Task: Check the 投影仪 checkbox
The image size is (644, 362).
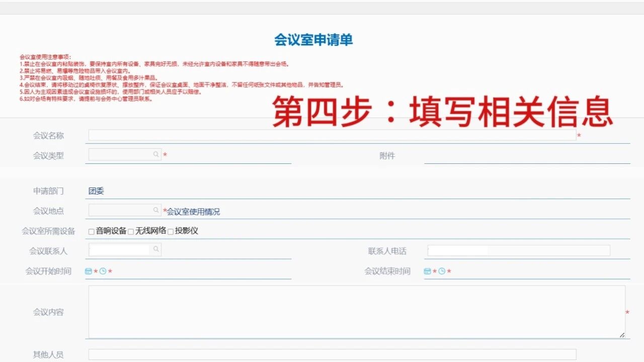Action: [170, 231]
